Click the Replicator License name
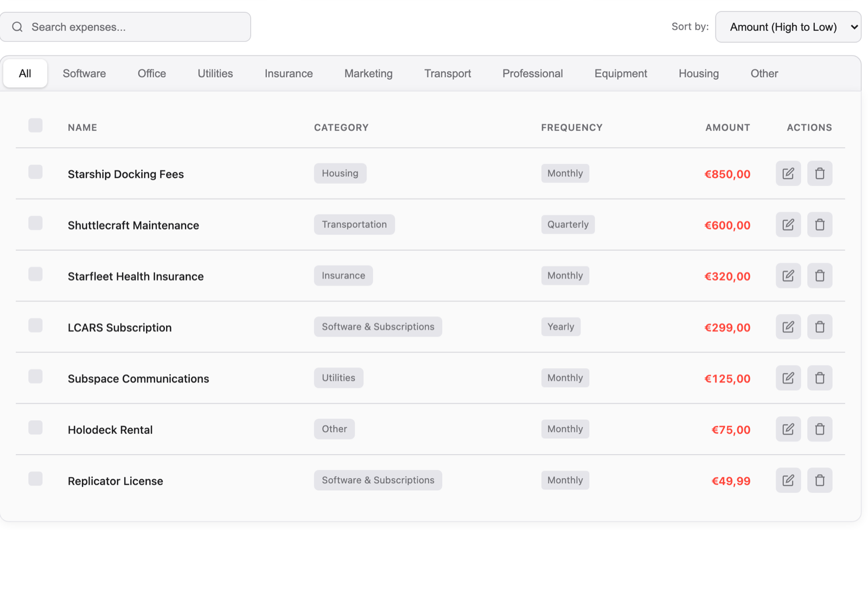The image size is (868, 589). pos(116,481)
